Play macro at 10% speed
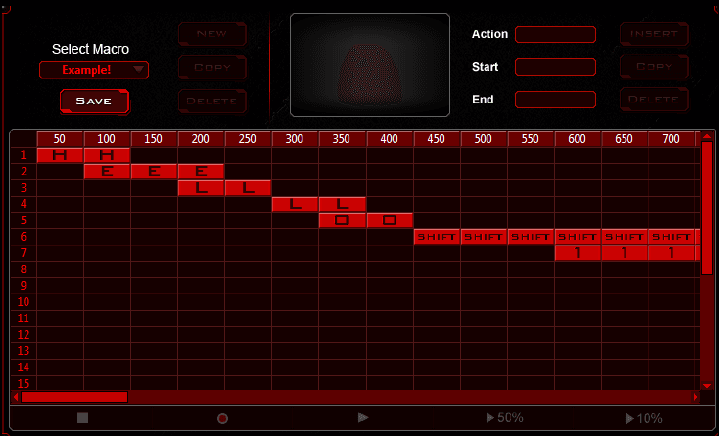Image resolution: width=719 pixels, height=436 pixels. coord(643,418)
